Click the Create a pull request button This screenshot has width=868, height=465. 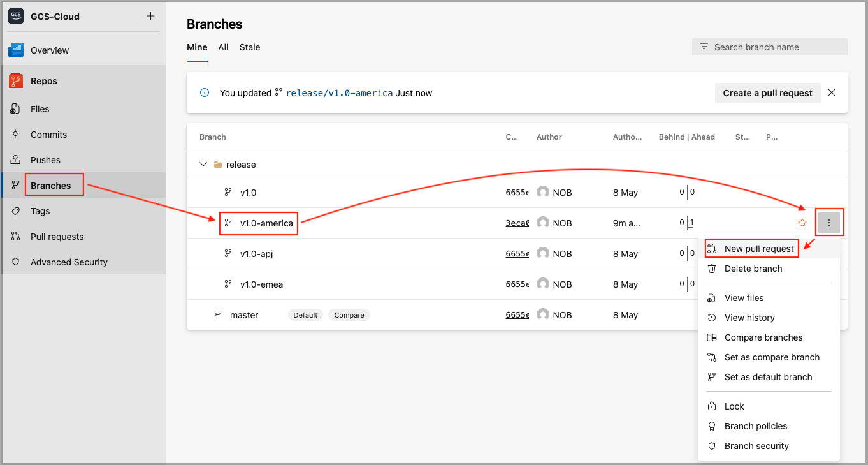767,93
